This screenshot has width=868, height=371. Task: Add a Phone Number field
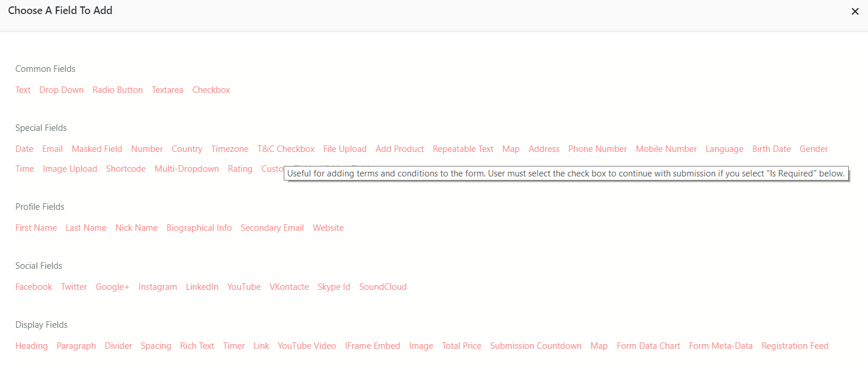597,149
